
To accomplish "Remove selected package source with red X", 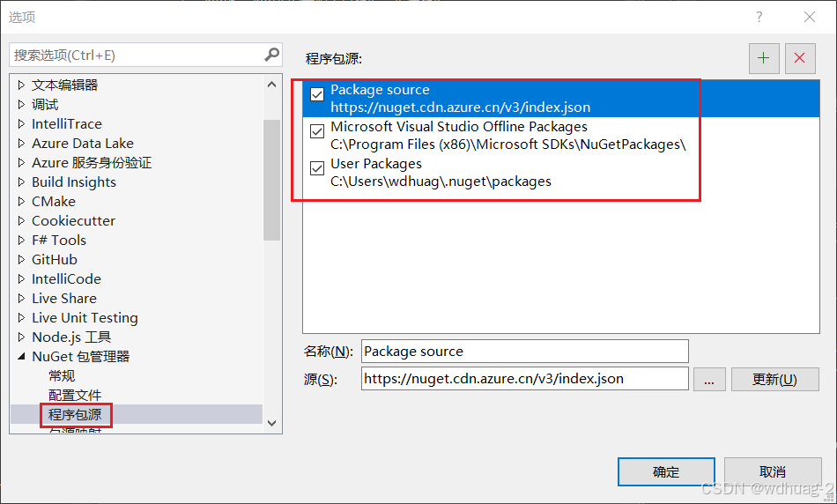I will [800, 58].
